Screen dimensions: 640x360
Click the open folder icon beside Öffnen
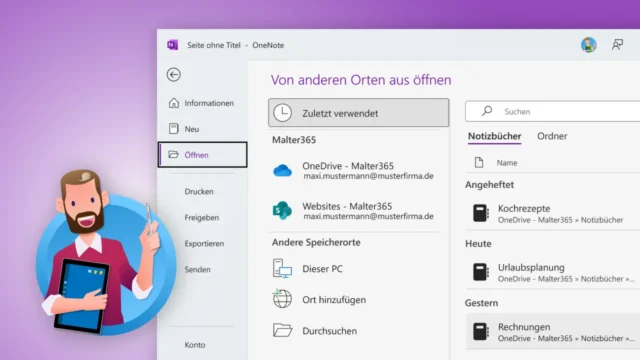173,154
